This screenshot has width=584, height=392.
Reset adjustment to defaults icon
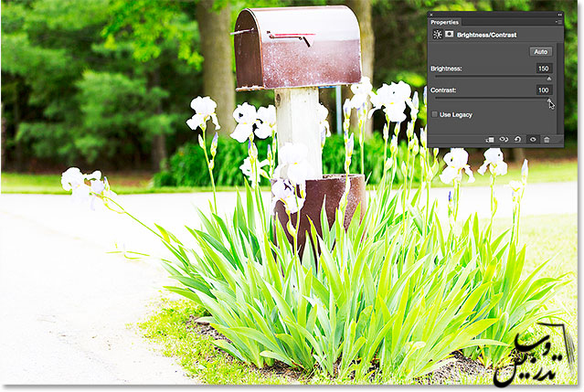click(x=517, y=140)
